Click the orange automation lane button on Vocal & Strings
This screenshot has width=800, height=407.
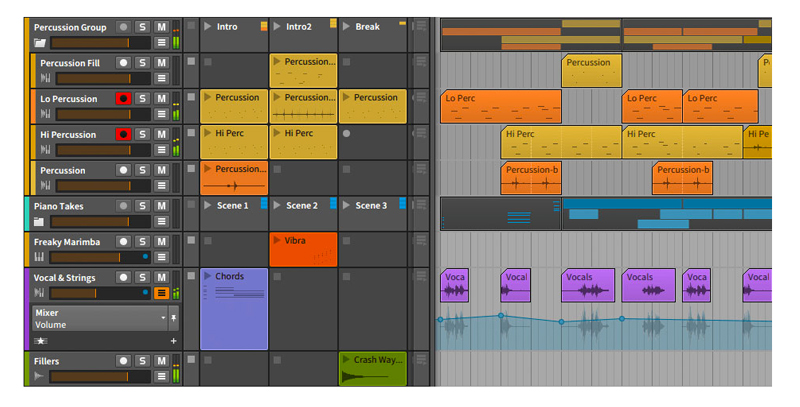tap(161, 293)
